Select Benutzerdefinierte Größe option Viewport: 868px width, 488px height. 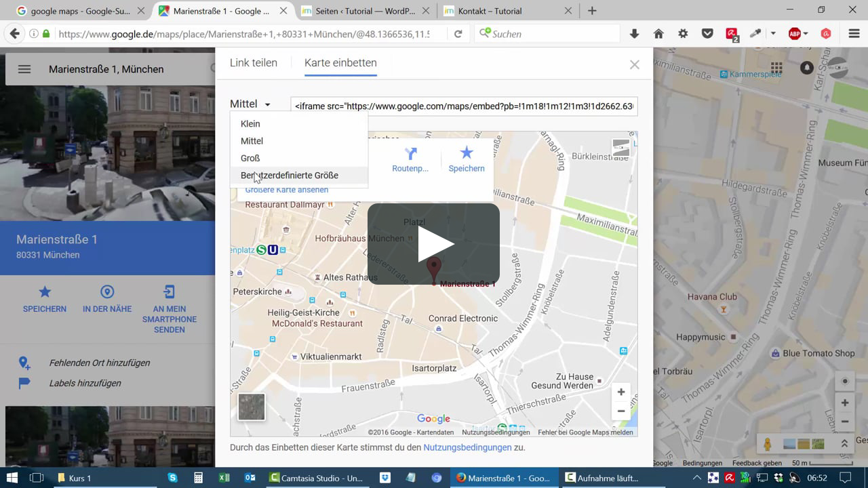click(x=299, y=175)
